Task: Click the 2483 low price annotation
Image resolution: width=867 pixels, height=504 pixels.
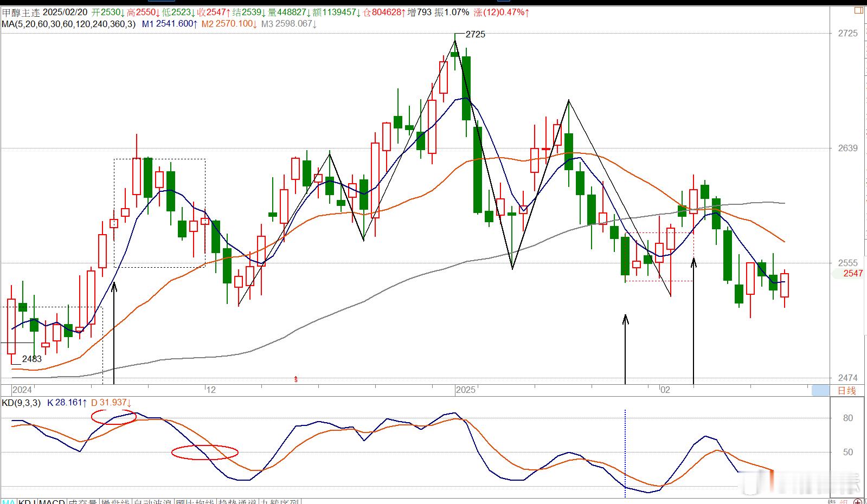Action: (x=32, y=359)
